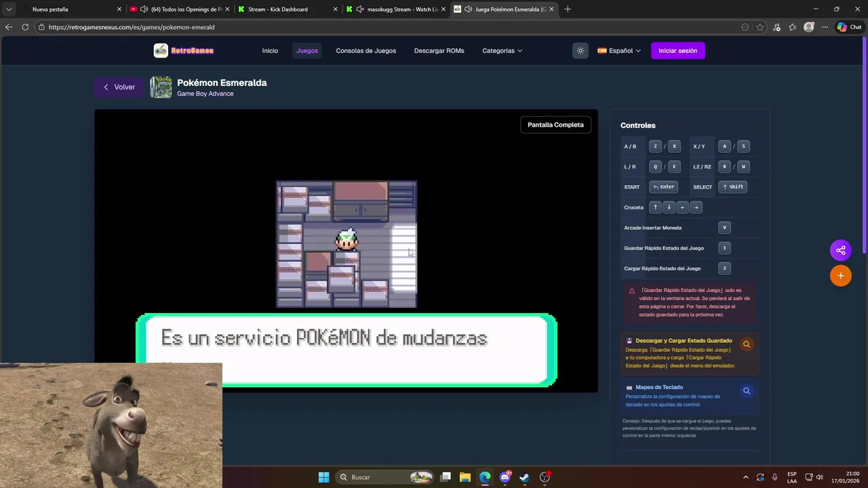Open the Mapeo de Teclado card

[690, 396]
